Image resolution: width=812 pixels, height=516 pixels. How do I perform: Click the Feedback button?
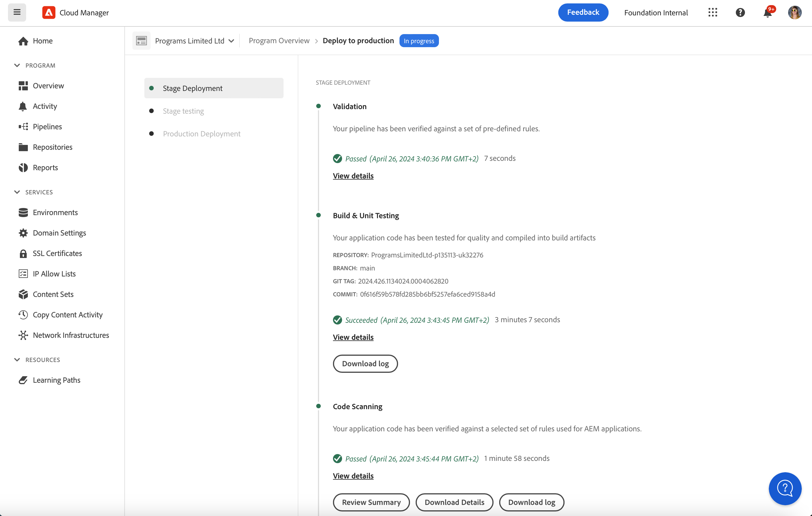(x=583, y=13)
